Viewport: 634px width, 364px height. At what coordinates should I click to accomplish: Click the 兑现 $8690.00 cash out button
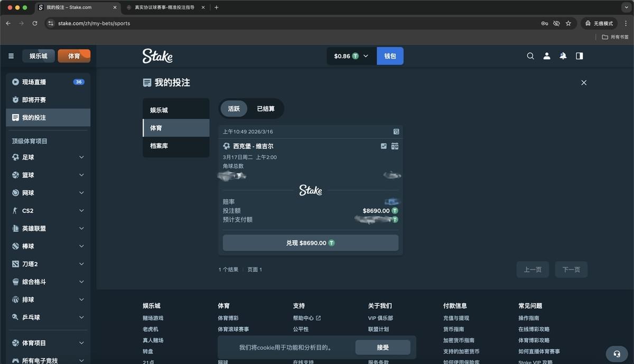[311, 243]
